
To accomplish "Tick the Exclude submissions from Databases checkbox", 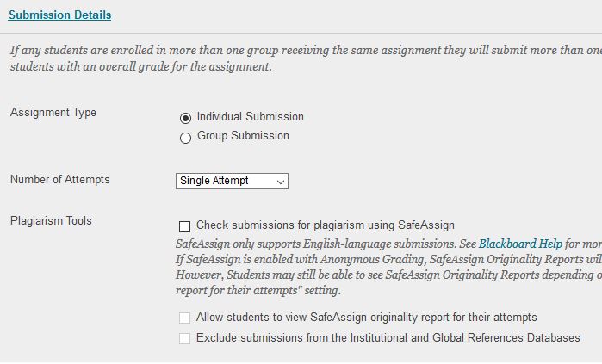I will pyautogui.click(x=184, y=339).
